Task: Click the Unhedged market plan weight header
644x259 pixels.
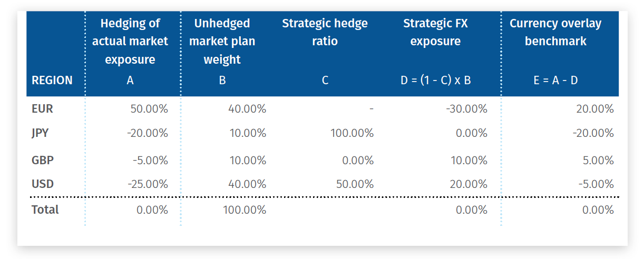Action: pos(222,42)
